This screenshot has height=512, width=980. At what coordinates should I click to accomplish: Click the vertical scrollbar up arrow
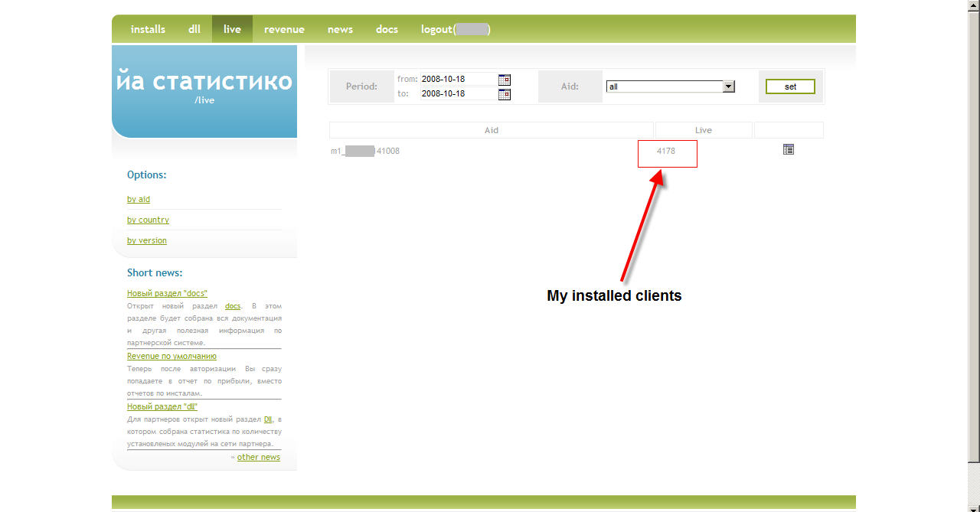pyautogui.click(x=974, y=6)
